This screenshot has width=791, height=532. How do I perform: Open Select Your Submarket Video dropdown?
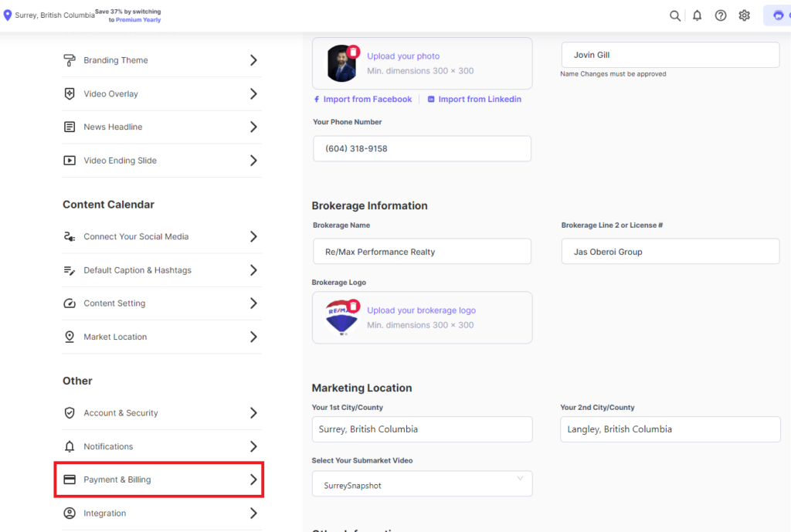coord(422,484)
